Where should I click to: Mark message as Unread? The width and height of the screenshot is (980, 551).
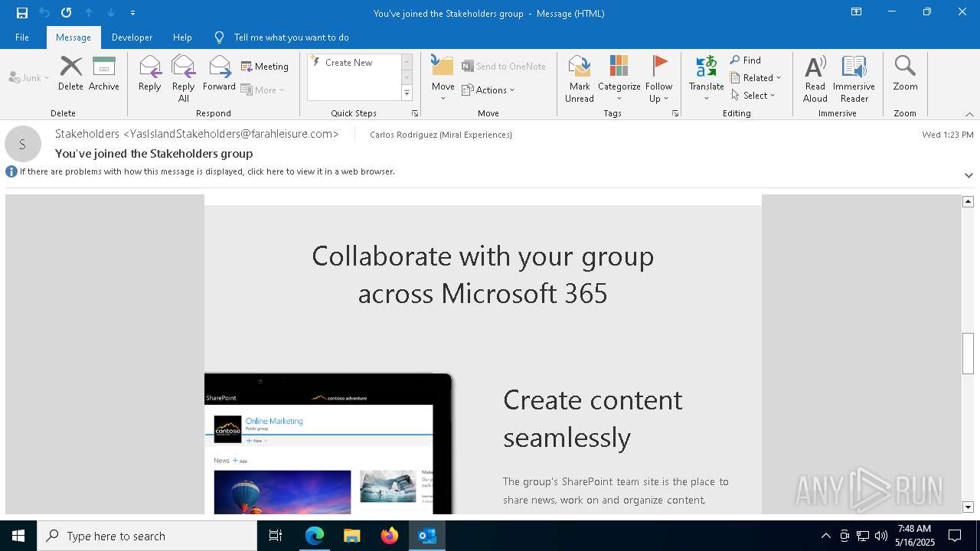tap(580, 78)
